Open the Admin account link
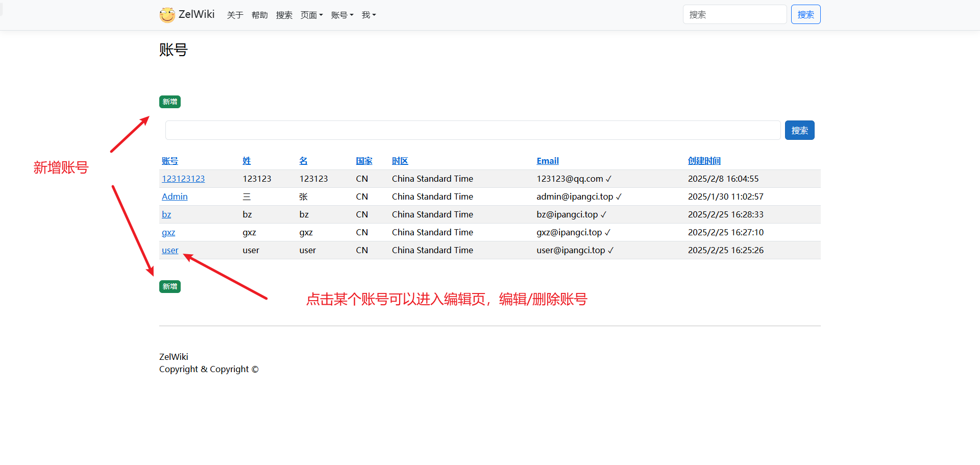980x465 pixels. coord(175,197)
